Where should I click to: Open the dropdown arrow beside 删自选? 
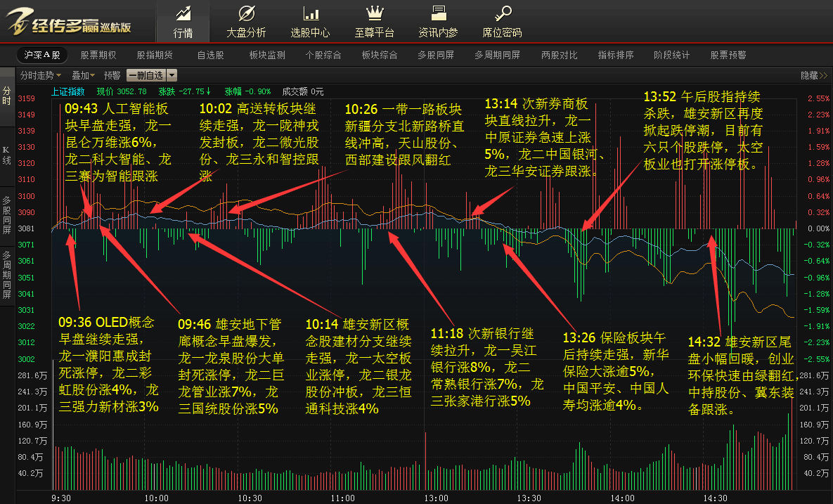click(x=172, y=75)
